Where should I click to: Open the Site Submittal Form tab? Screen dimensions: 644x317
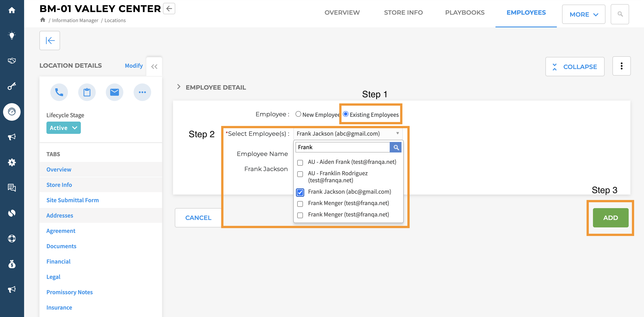(x=73, y=200)
